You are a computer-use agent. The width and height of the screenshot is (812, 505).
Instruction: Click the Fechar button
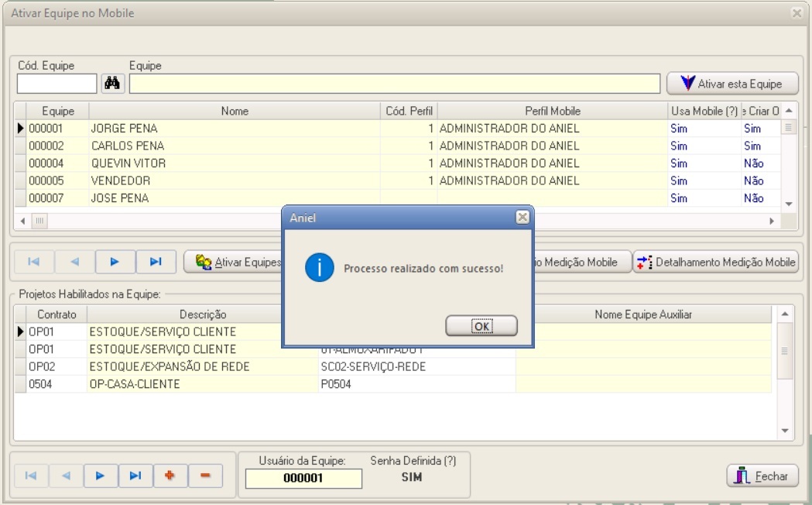point(762,476)
